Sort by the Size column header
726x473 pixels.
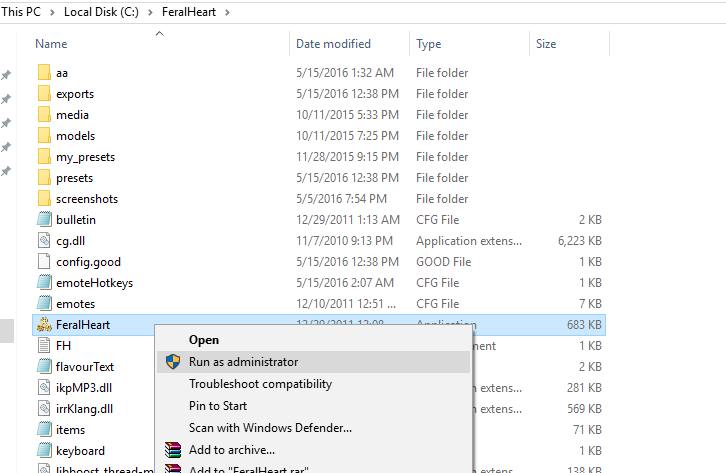click(x=546, y=44)
